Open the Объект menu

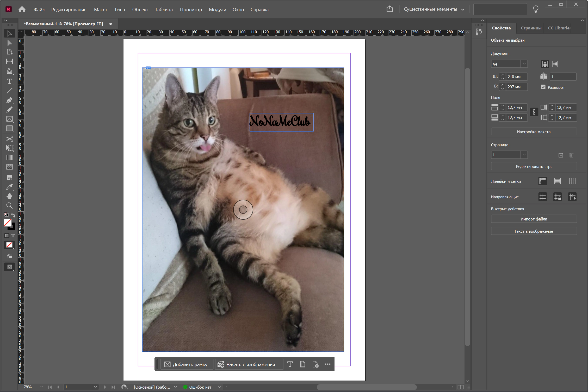(140, 10)
